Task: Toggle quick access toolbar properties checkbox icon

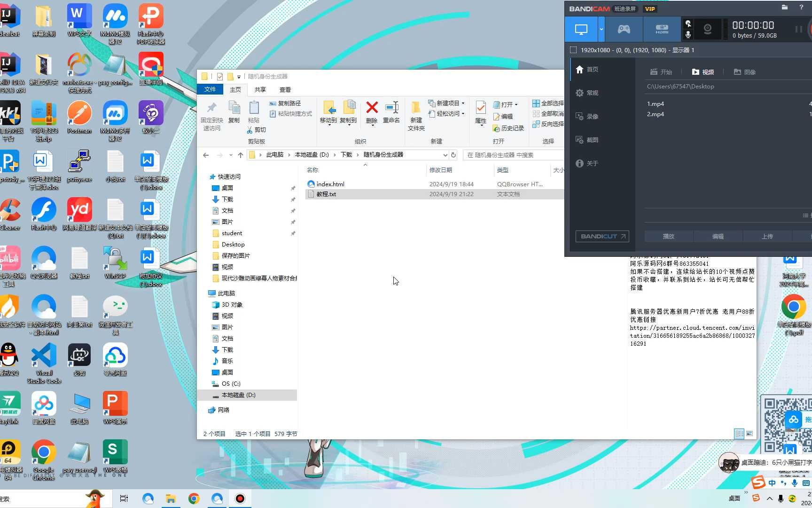Action: pos(220,76)
